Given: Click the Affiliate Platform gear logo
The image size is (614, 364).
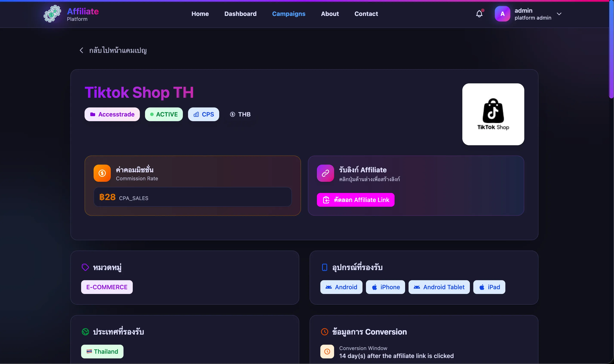Looking at the screenshot, I should tap(52, 14).
